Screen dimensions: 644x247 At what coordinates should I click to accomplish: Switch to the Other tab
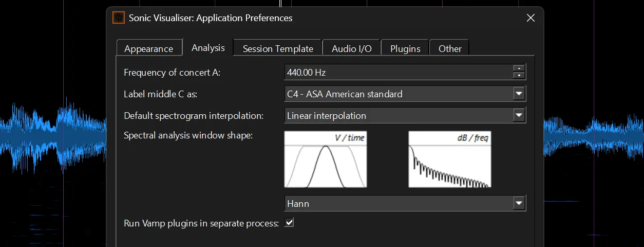tap(450, 48)
